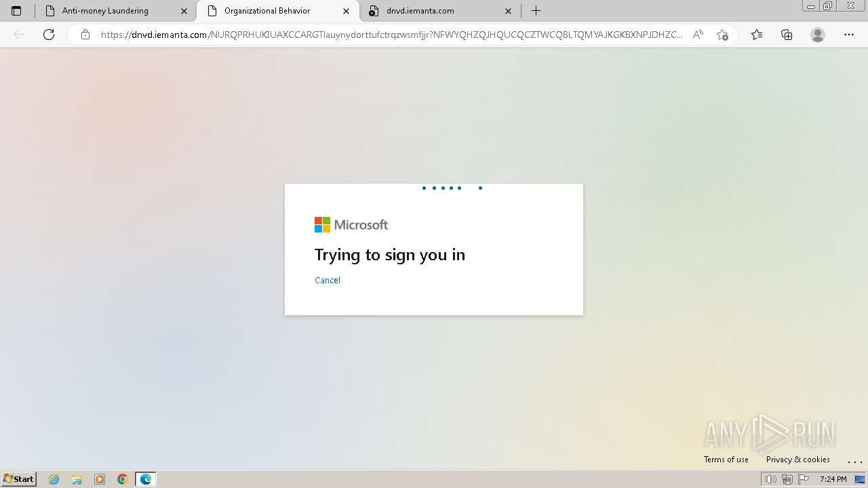
Task: Click the Show desktop button
Action: [860, 479]
